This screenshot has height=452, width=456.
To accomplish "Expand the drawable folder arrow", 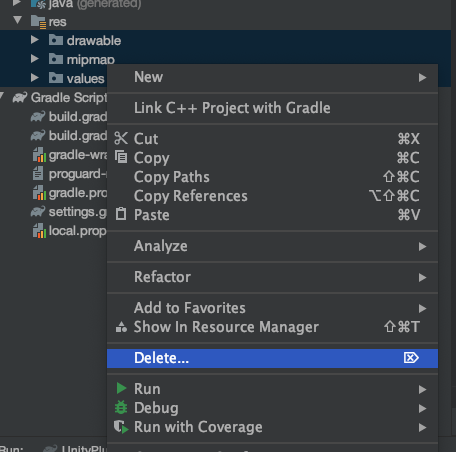I will pyautogui.click(x=34, y=40).
